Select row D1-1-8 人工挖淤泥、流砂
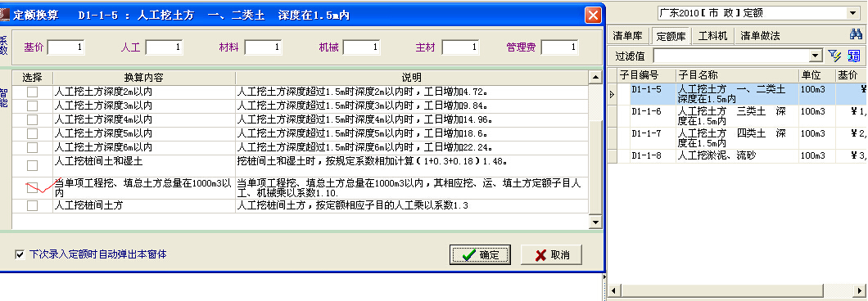Image resolution: width=868 pixels, height=301 pixels. (742, 156)
